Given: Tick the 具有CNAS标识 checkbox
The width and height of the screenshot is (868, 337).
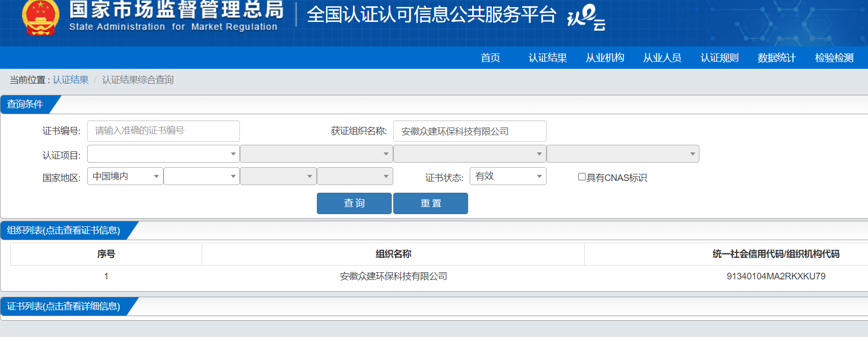Looking at the screenshot, I should [582, 177].
